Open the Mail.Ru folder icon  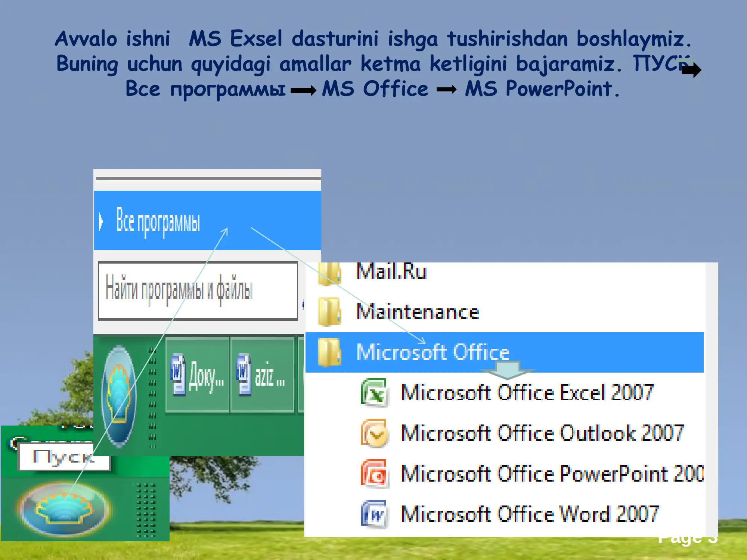click(329, 274)
